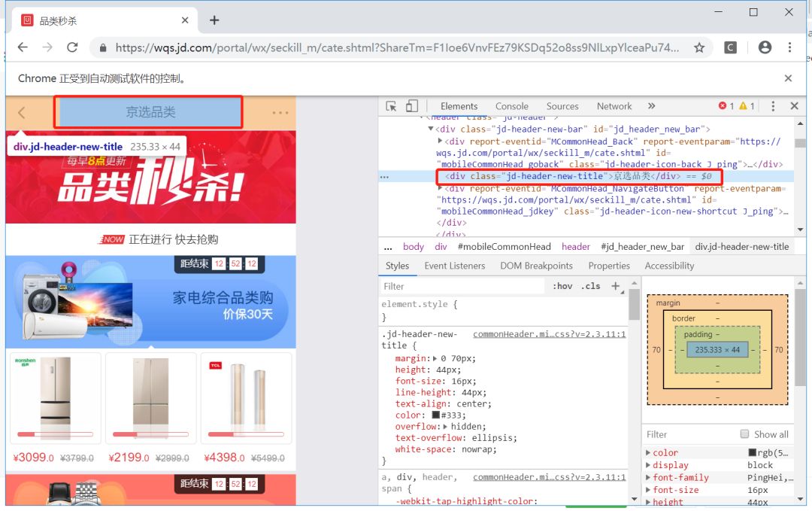The height and width of the screenshot is (511, 812).
Task: Open a new tab with plus icon
Action: point(214,20)
